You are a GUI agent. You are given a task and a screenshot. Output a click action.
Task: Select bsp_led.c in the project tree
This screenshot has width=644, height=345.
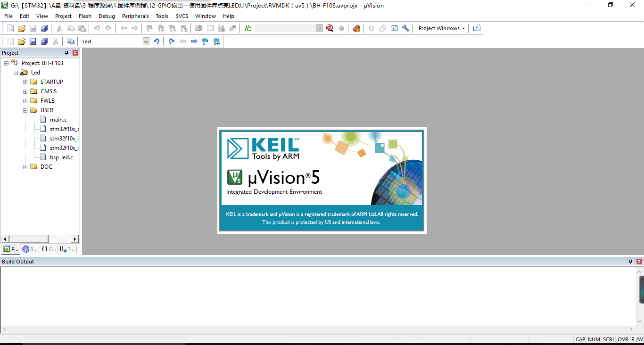61,157
